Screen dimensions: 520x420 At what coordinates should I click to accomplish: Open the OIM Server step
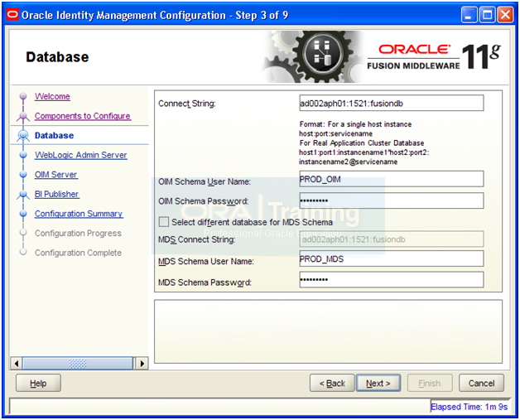pyautogui.click(x=56, y=175)
